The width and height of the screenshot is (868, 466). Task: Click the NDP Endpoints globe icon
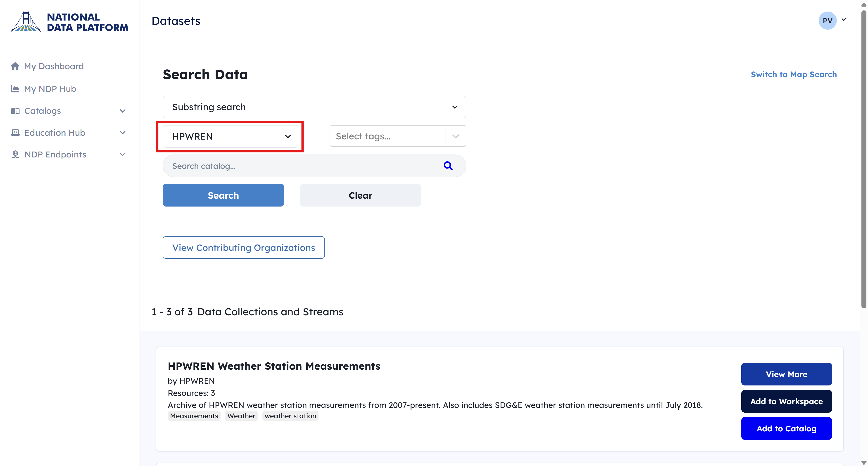tap(15, 154)
